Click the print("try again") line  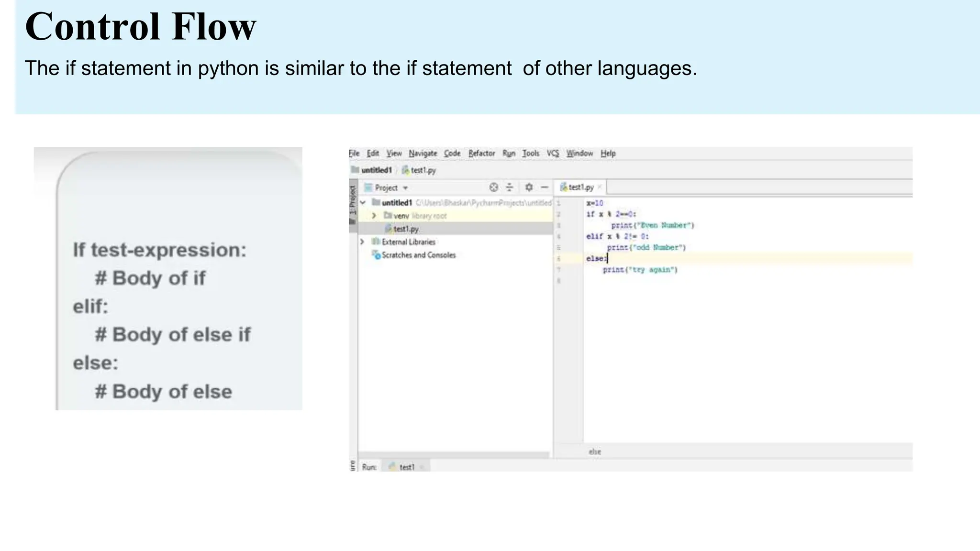tap(640, 270)
